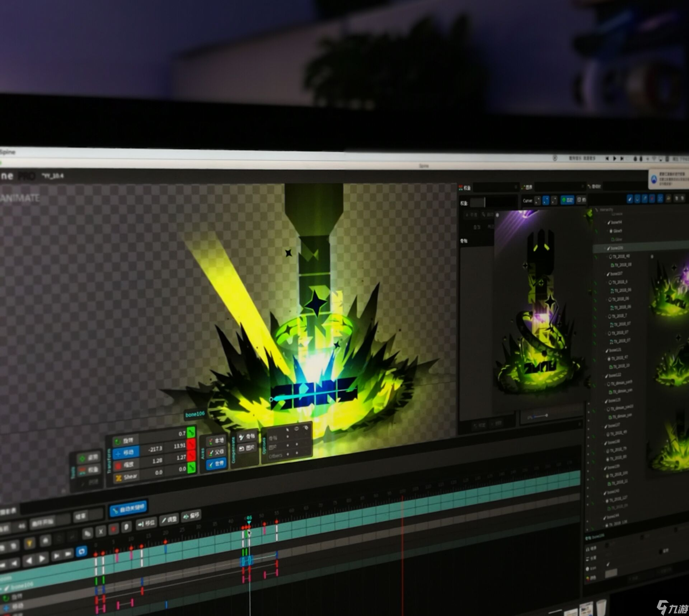The height and width of the screenshot is (616, 689).
Task: Toggle the blue loop playback button
Action: point(81,551)
